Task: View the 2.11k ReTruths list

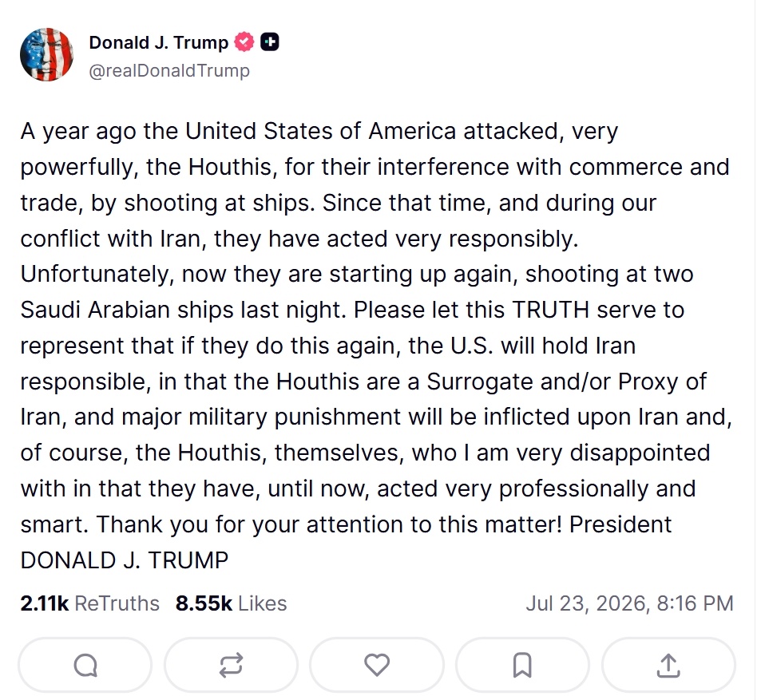Action: pos(89,603)
